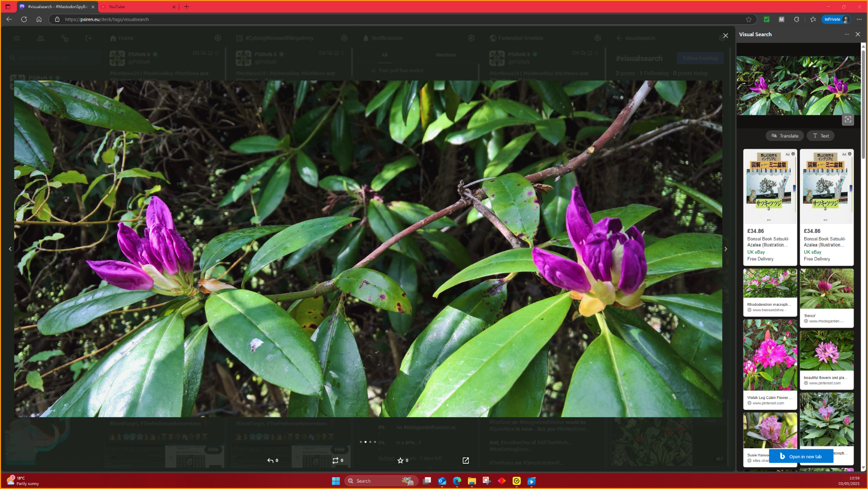The width and height of the screenshot is (868, 489).
Task: Open the original image externally
Action: [x=466, y=461]
